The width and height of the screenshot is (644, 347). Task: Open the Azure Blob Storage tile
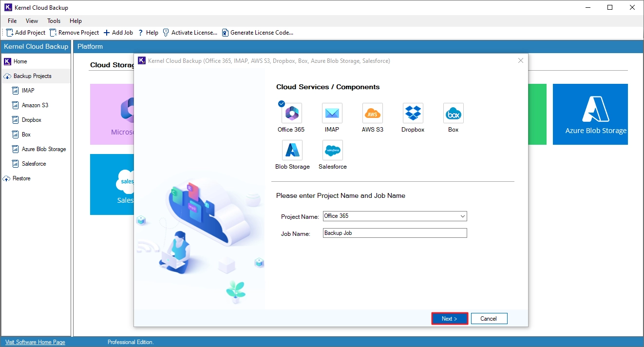tap(590, 115)
